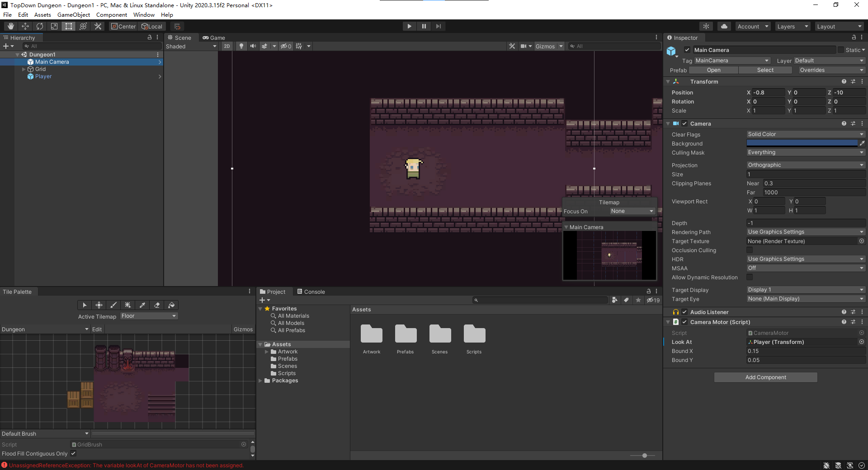Switch to the Console tab
The width and height of the screenshot is (868, 470).
(x=311, y=291)
